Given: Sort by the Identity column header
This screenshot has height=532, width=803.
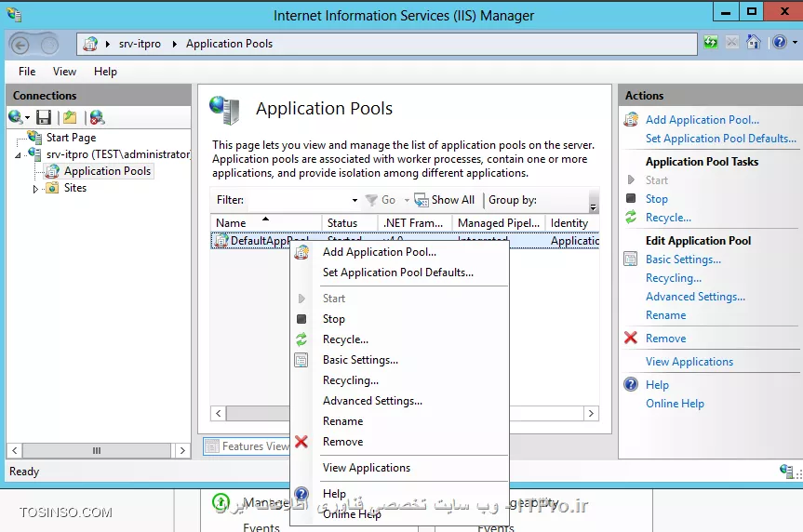Looking at the screenshot, I should coord(571,222).
